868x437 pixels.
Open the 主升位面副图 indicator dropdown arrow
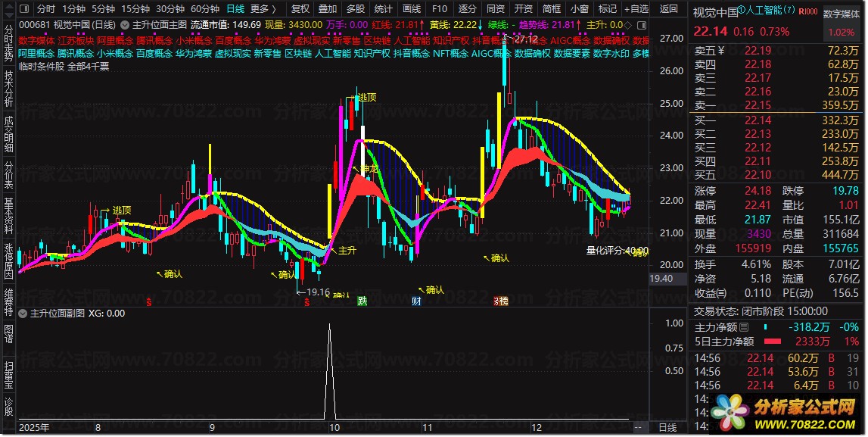tap(23, 314)
